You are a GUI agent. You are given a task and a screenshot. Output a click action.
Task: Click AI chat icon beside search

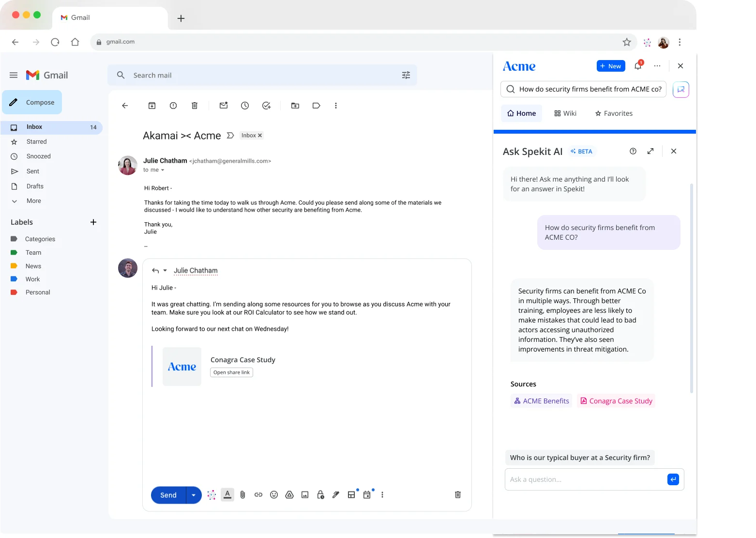681,89
